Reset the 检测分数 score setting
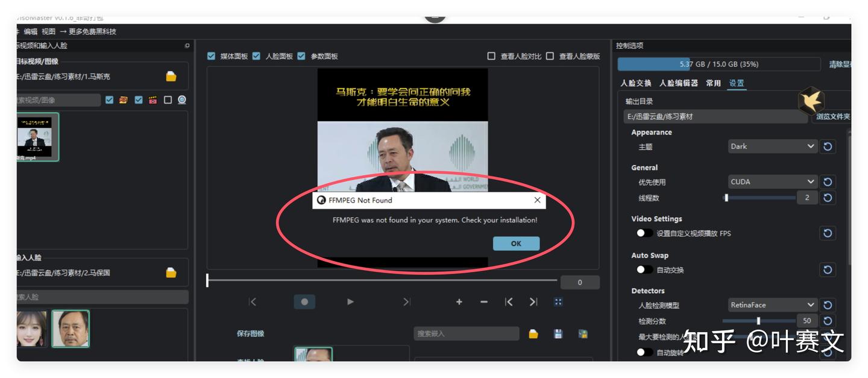Image resolution: width=868 pixels, height=378 pixels. [x=828, y=321]
